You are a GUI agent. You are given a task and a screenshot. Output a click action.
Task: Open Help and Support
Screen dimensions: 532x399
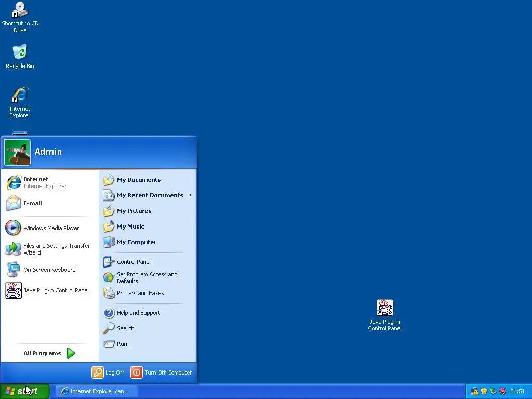148,313
